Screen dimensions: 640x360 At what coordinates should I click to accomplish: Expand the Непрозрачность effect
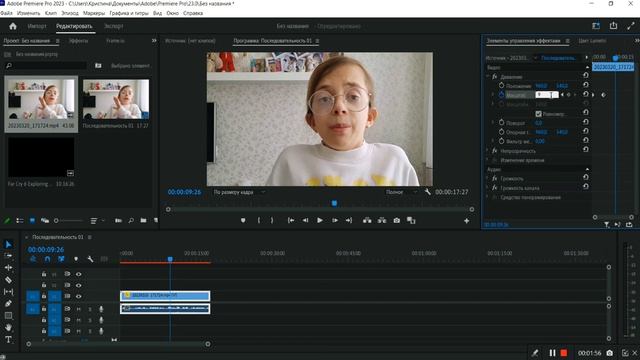point(487,151)
